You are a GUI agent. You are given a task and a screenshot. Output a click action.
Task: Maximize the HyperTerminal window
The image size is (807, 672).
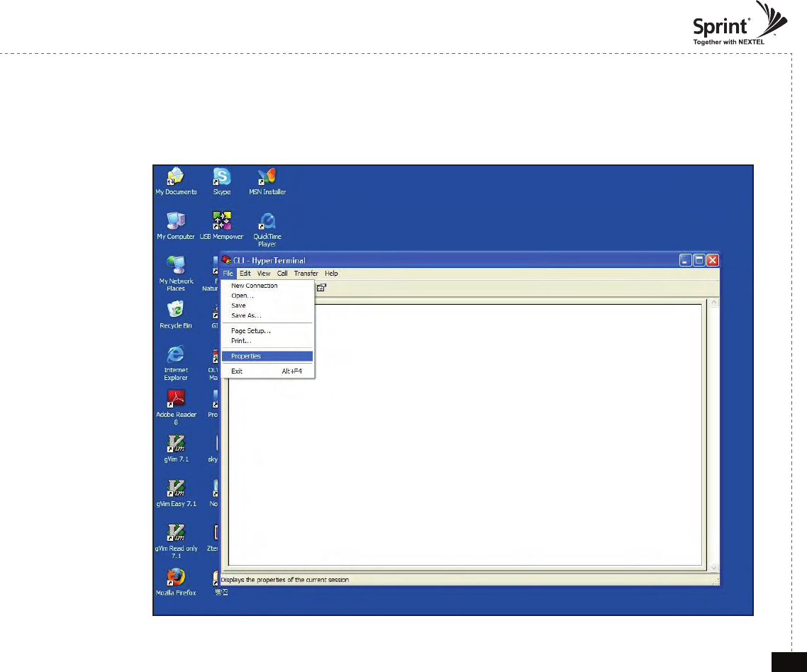pyautogui.click(x=699, y=260)
